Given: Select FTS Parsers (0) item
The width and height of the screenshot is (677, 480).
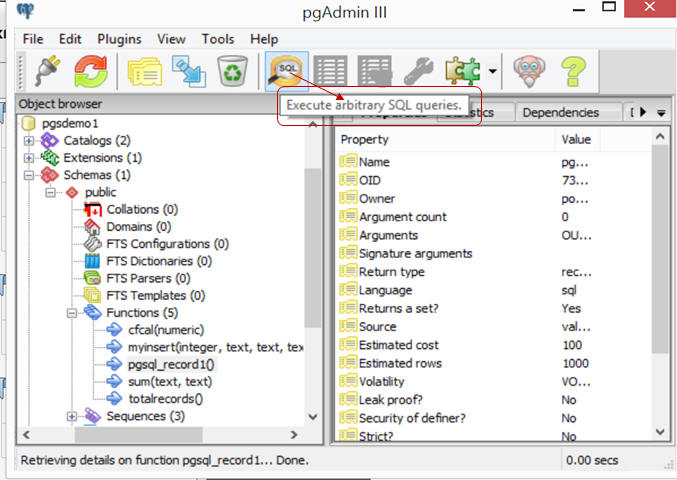Looking at the screenshot, I should coord(148,279).
